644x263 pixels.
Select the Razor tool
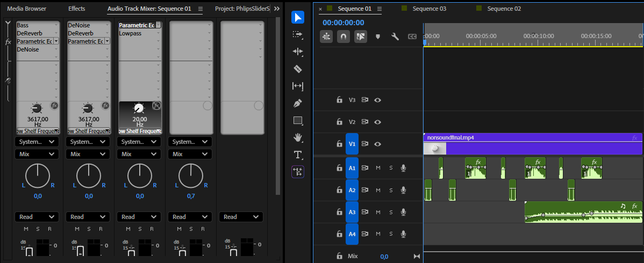point(298,69)
